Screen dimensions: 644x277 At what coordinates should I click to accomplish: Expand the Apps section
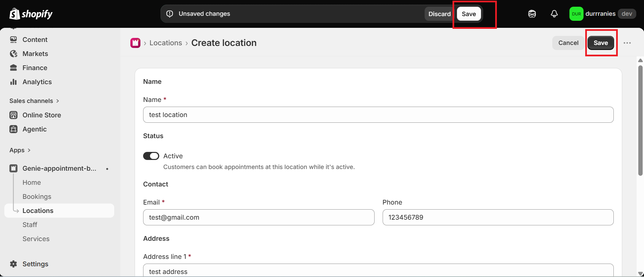[x=20, y=150]
